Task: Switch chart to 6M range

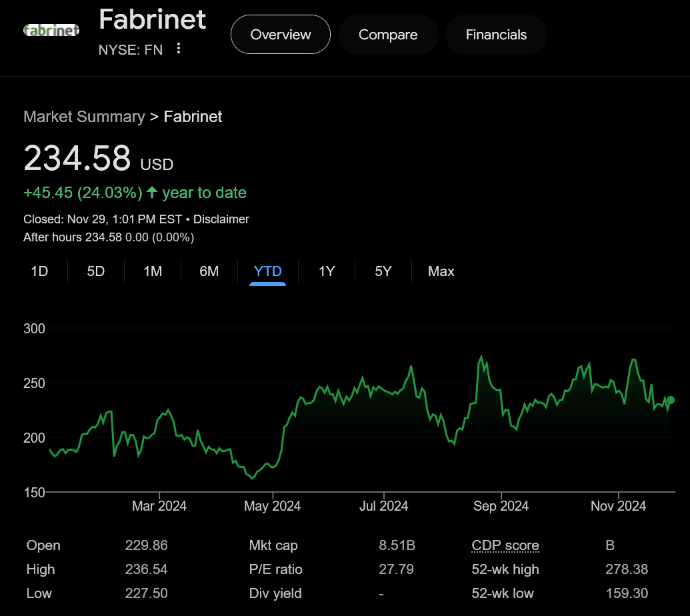Action: click(x=209, y=271)
